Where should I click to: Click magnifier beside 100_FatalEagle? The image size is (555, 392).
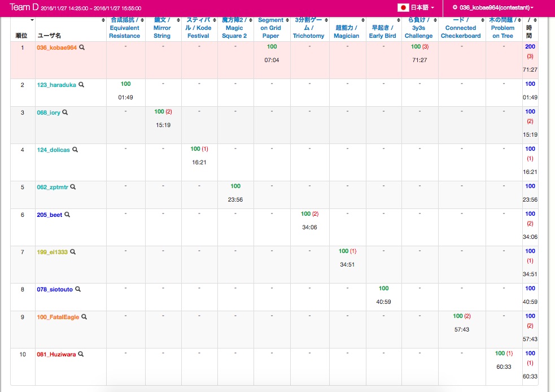(84, 316)
